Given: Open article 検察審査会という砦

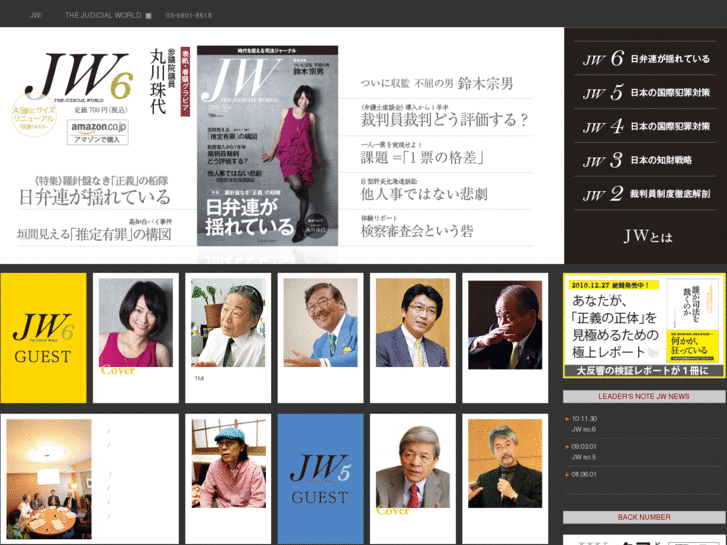Looking at the screenshot, I should (417, 226).
